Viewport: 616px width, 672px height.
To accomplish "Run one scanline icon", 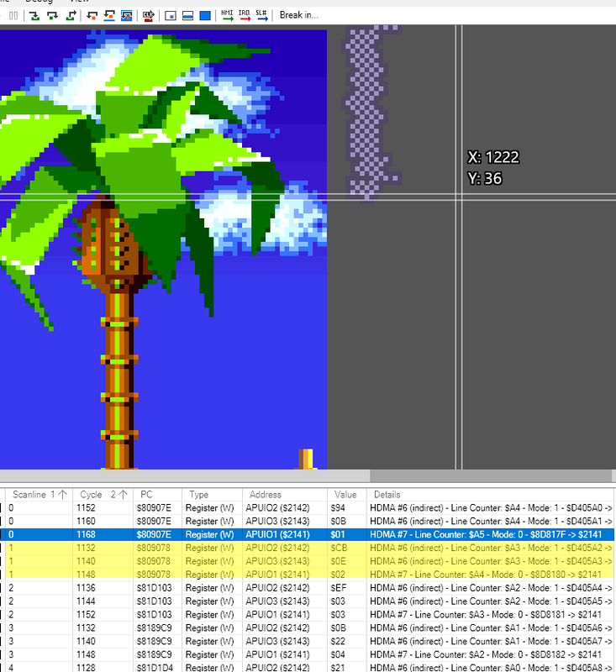I will click(x=187, y=16).
